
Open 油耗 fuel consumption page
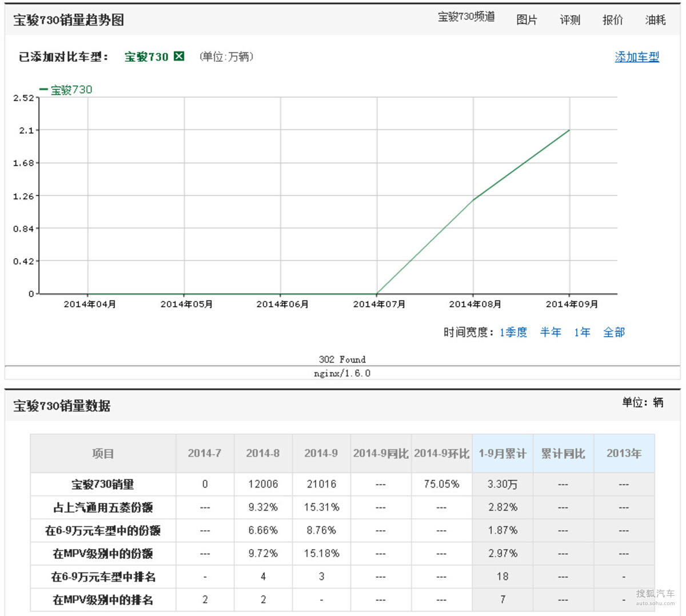click(x=655, y=20)
